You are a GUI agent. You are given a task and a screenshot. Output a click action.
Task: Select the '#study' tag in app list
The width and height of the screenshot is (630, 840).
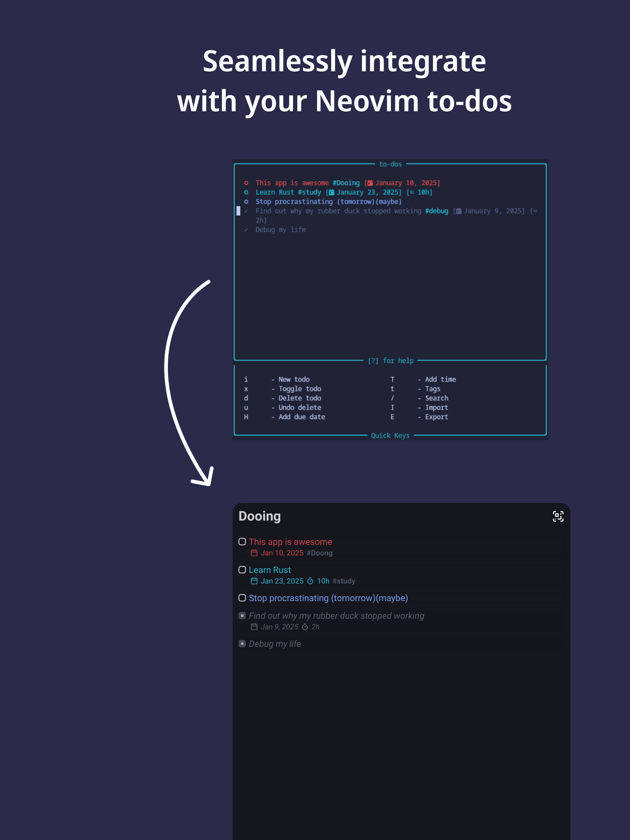tap(344, 581)
